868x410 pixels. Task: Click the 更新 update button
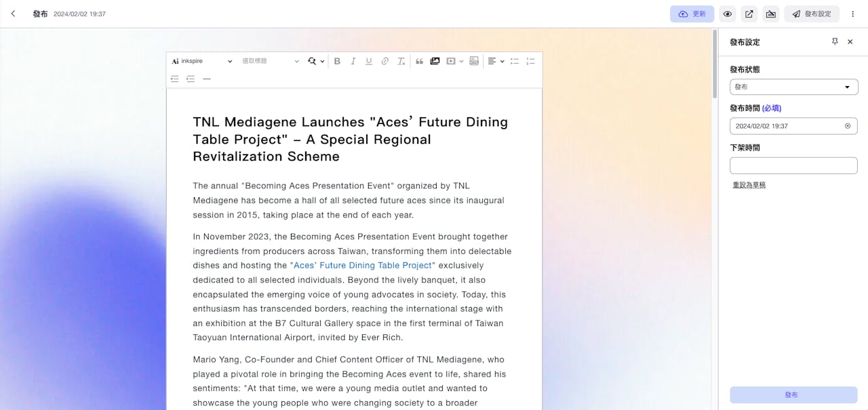(692, 14)
